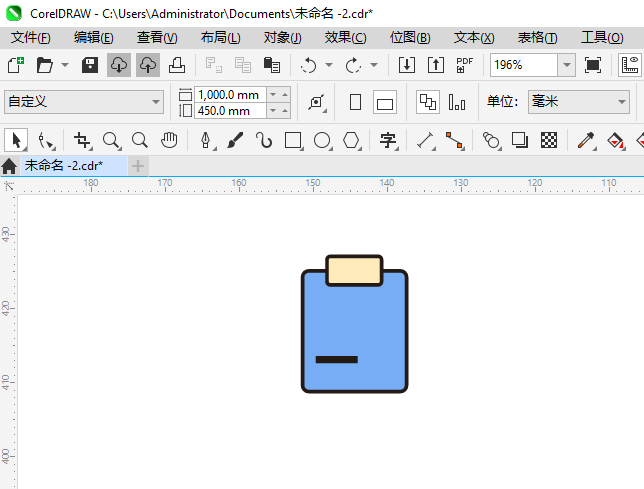644x489 pixels.
Task: Select the first Zoom magnifier tool
Action: pyautogui.click(x=111, y=140)
